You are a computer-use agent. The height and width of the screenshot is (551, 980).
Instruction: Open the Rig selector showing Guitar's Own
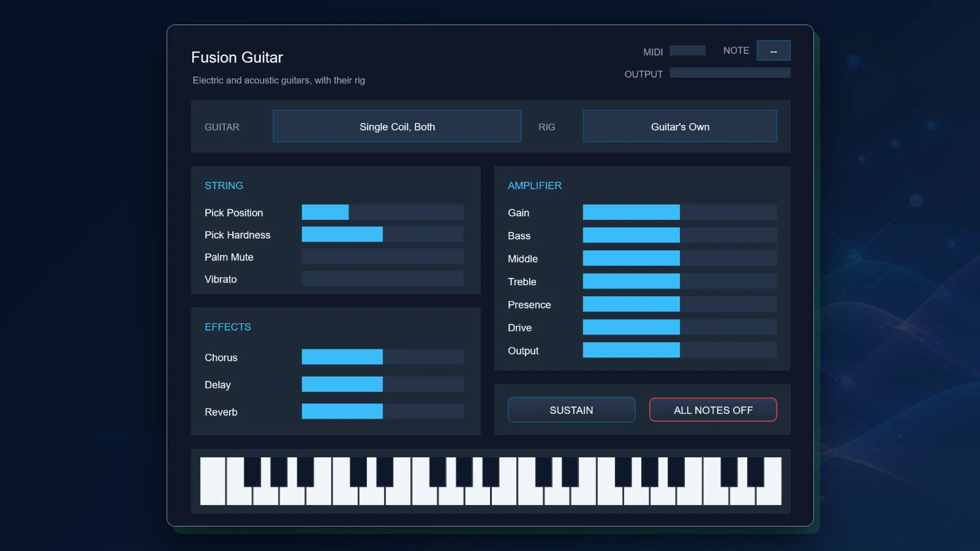pos(680,126)
